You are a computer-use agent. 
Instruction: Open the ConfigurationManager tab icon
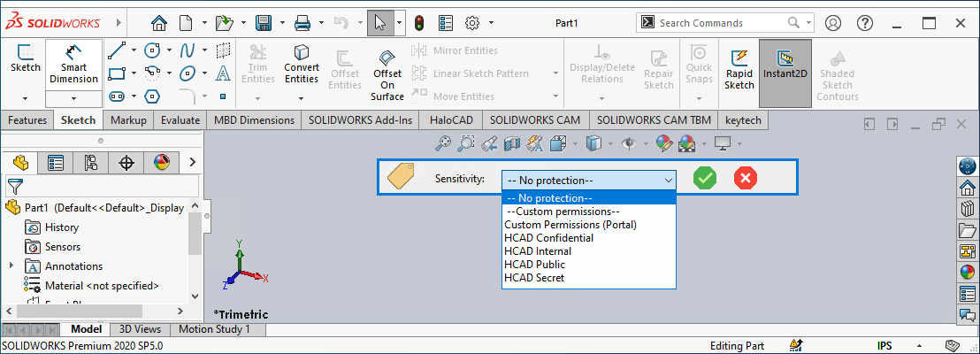90,162
